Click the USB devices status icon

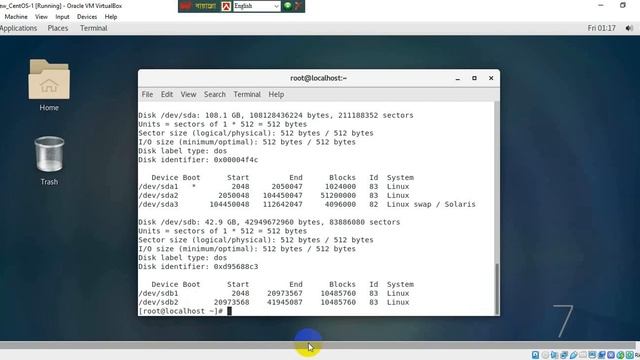point(573,355)
